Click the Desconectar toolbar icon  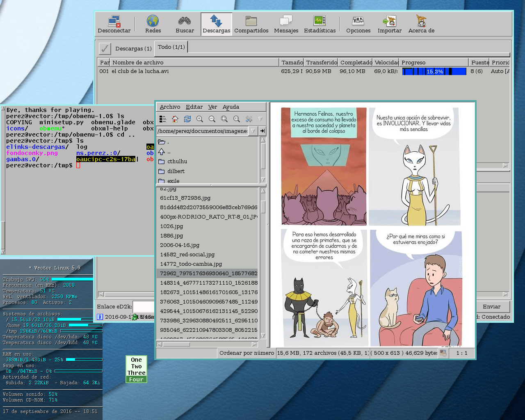[114, 24]
